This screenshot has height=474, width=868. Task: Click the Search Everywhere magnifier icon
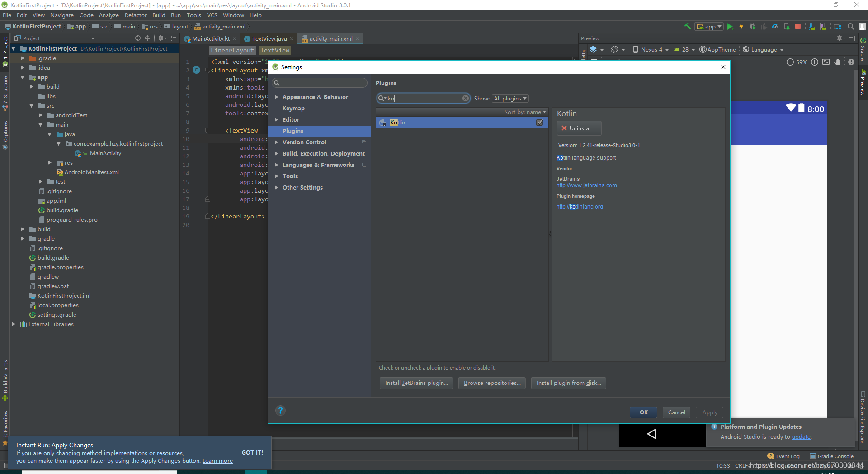851,27
